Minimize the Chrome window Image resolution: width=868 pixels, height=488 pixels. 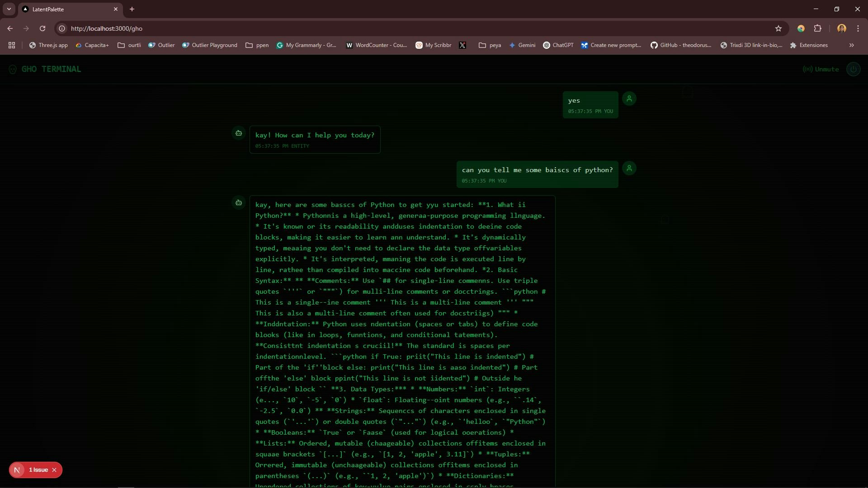click(x=816, y=9)
